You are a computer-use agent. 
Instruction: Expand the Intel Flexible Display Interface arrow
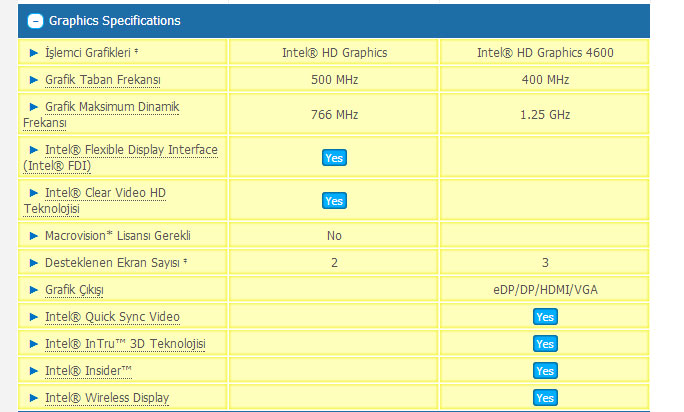click(34, 150)
